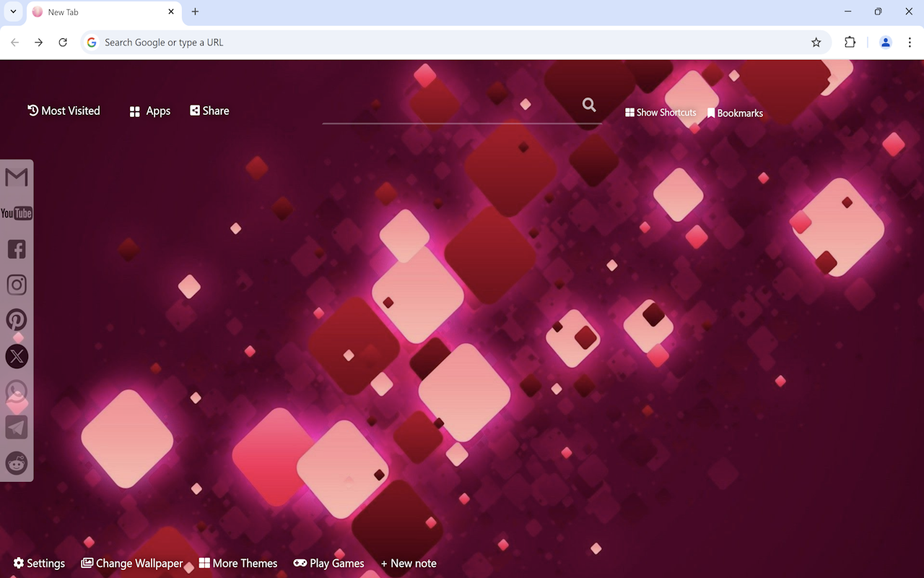The image size is (924, 578).
Task: Open Gmail from the sidebar
Action: click(x=17, y=178)
